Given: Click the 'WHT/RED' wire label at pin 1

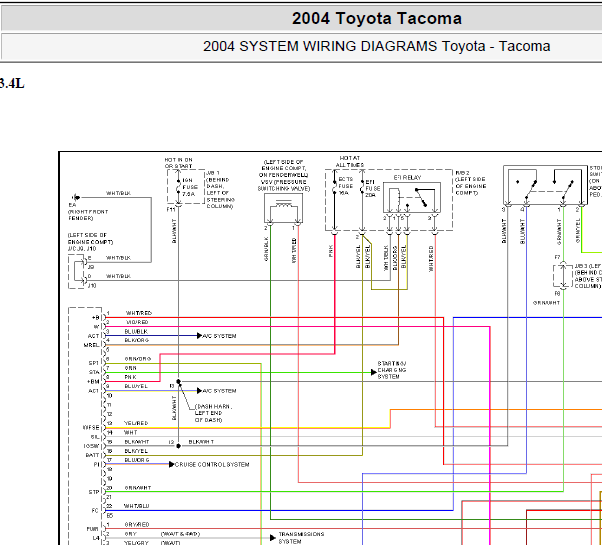Looking at the screenshot, I should 139,313.
